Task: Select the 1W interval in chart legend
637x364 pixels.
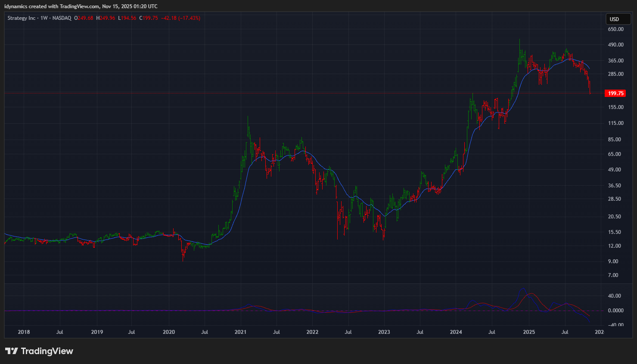Action: pos(44,18)
